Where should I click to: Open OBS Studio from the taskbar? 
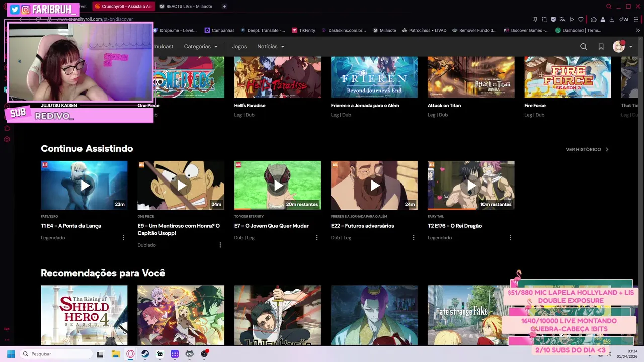tap(204, 354)
